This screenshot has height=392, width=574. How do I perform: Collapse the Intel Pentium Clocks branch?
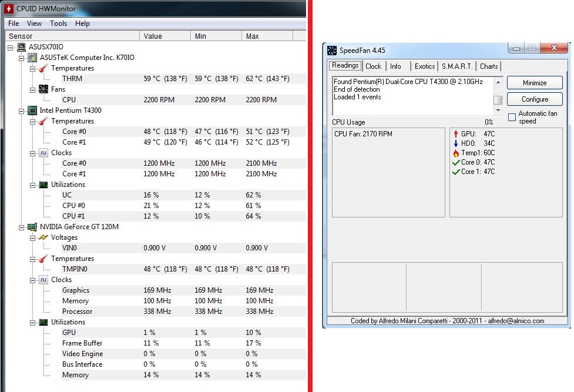click(x=32, y=153)
